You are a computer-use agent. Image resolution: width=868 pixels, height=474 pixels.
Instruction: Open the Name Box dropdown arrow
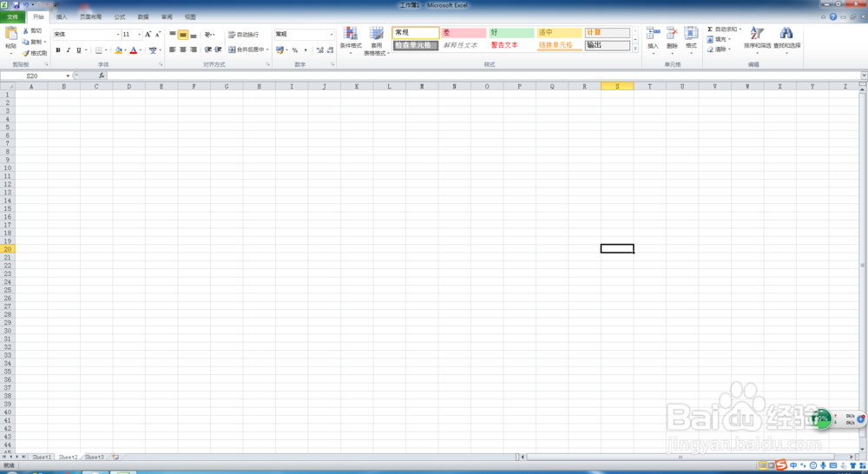68,76
